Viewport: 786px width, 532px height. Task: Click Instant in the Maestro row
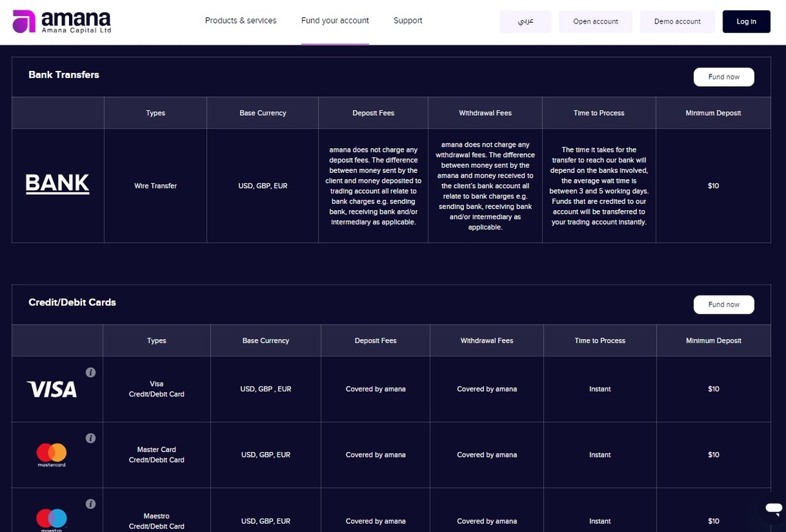click(x=600, y=521)
